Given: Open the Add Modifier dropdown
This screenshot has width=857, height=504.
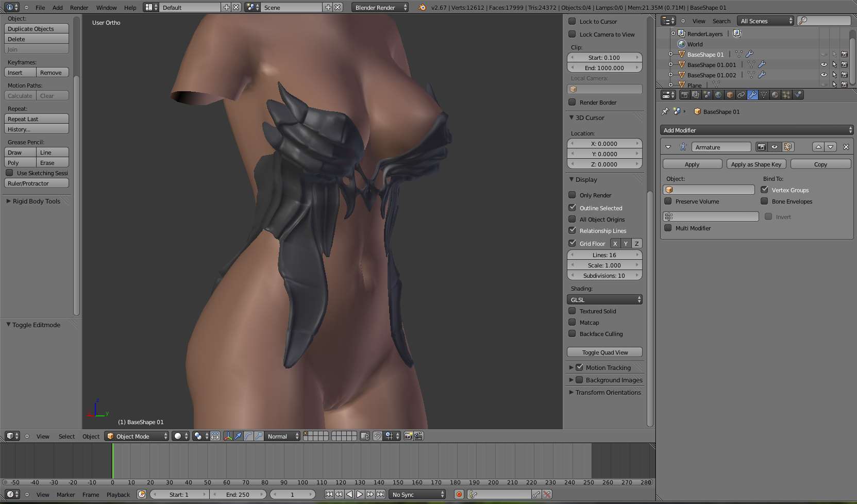Looking at the screenshot, I should click(757, 130).
